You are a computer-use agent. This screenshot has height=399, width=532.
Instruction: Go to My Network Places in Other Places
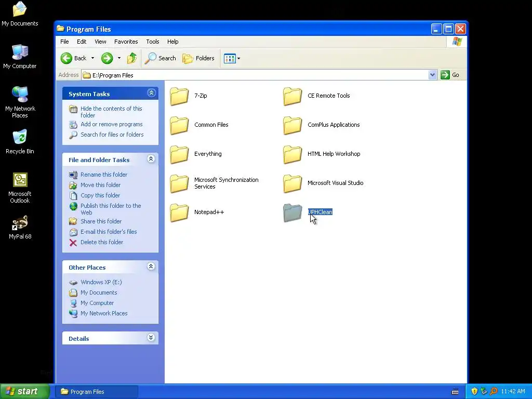point(104,313)
